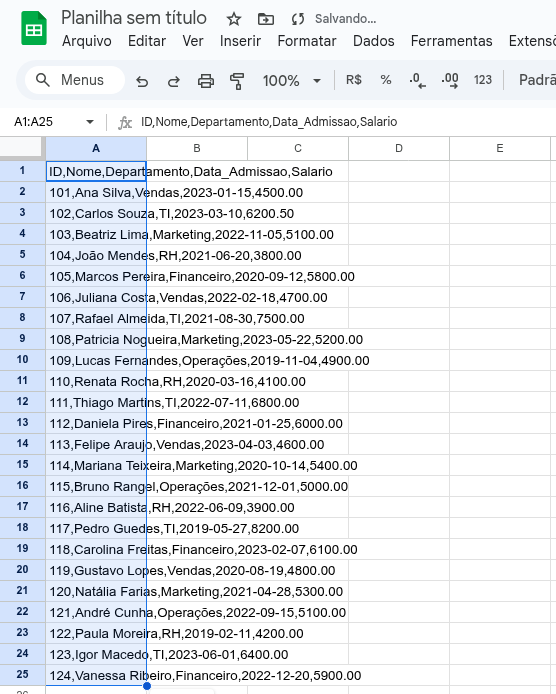Rename the title Planilha sem título
556x694 pixels.
tap(134, 18)
